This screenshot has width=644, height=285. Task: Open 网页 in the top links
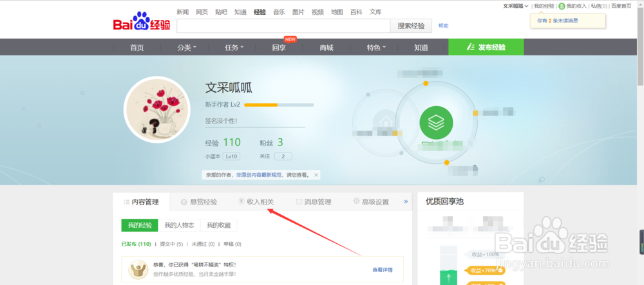[202, 12]
